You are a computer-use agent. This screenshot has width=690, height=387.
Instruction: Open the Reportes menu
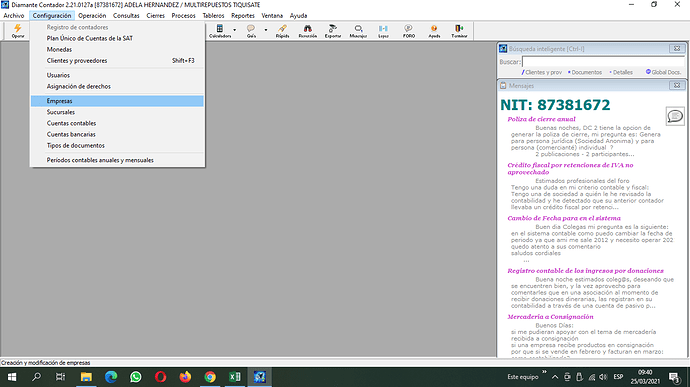click(243, 15)
